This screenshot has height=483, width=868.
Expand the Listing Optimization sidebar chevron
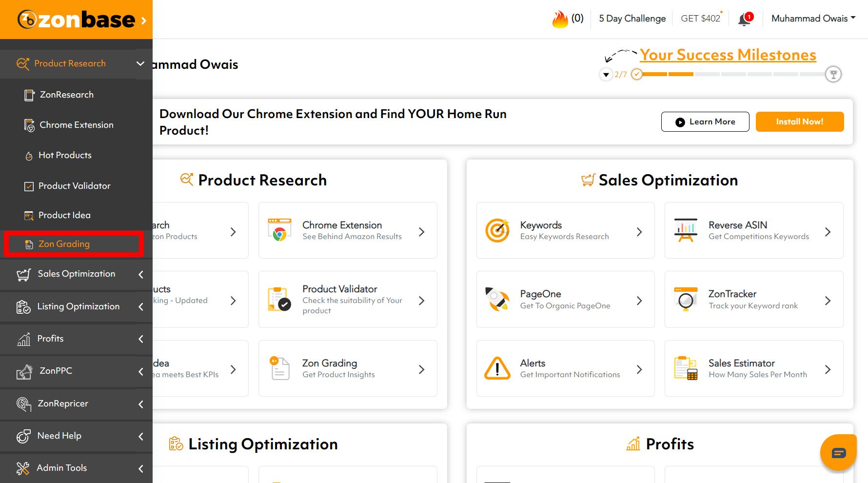pyautogui.click(x=141, y=307)
